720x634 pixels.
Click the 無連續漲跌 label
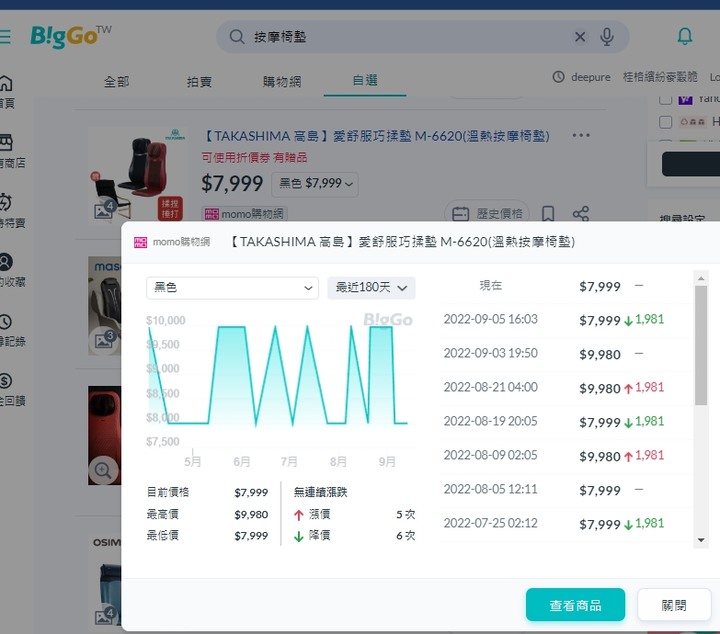coord(321,492)
